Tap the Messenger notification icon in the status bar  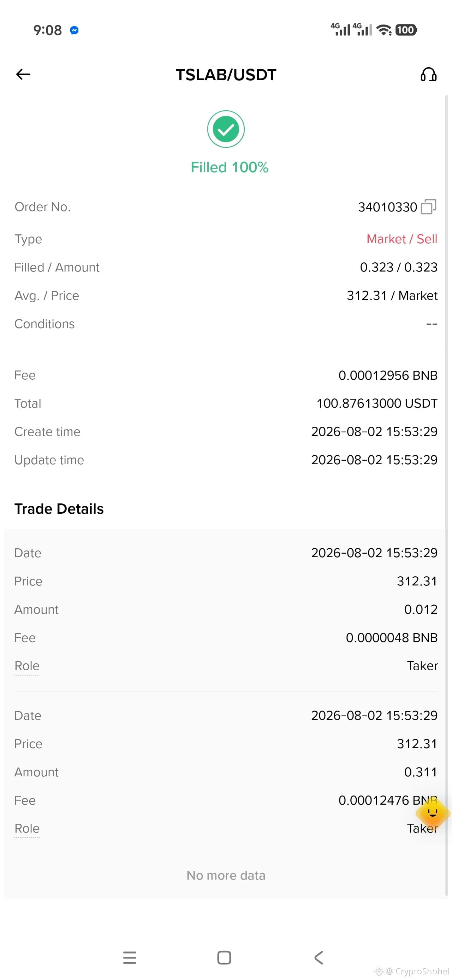coord(75,30)
